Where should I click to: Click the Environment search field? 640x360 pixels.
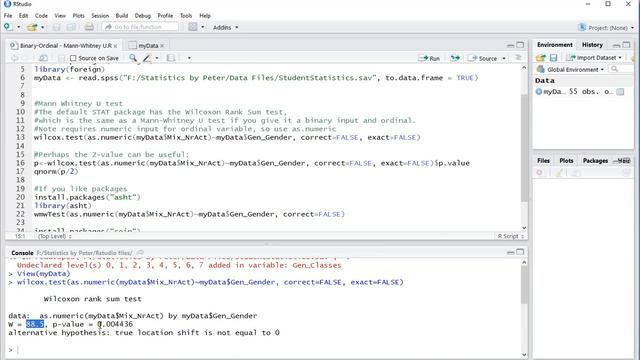[620, 69]
